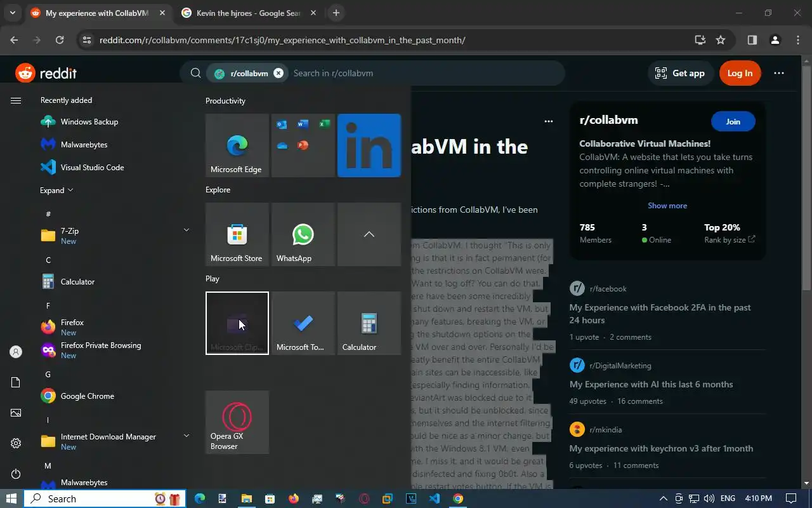The height and width of the screenshot is (508, 812).
Task: Expand the Recently added list
Action: [57, 190]
